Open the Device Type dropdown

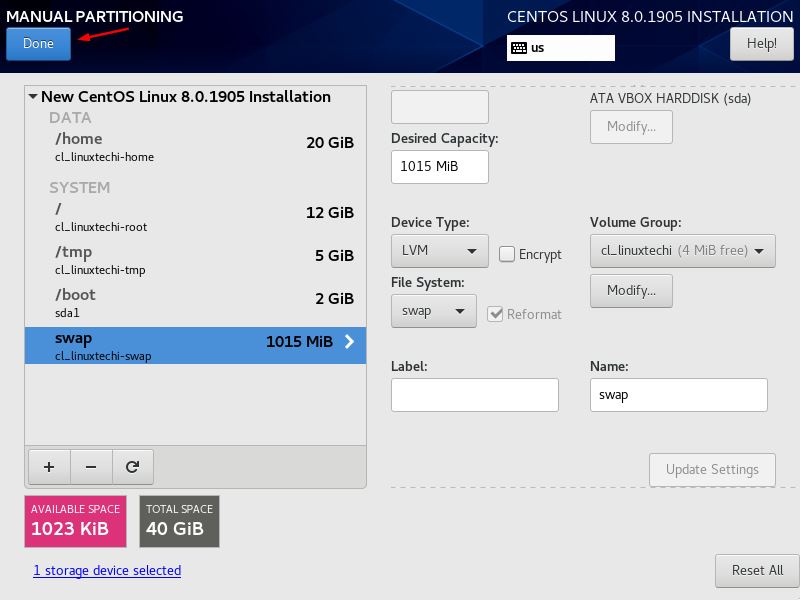pyautogui.click(x=438, y=251)
